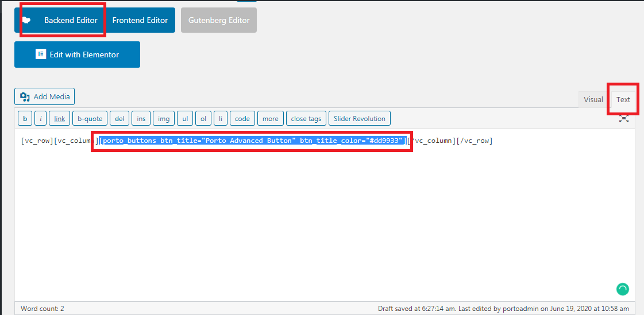Click the Add Media button
The image size is (644, 315).
point(44,97)
